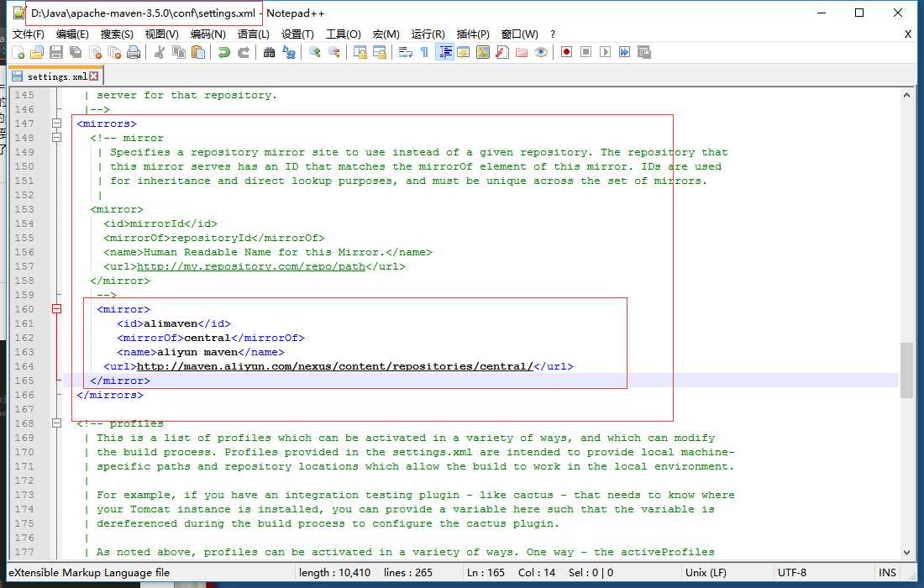Cut selected text with scissors icon
Image resolution: width=924 pixels, height=588 pixels.
coord(159,52)
